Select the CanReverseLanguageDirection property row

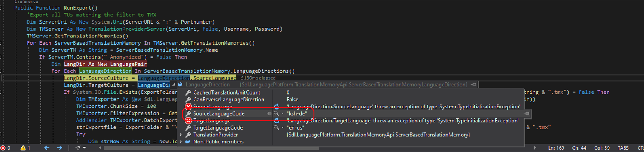(228, 100)
